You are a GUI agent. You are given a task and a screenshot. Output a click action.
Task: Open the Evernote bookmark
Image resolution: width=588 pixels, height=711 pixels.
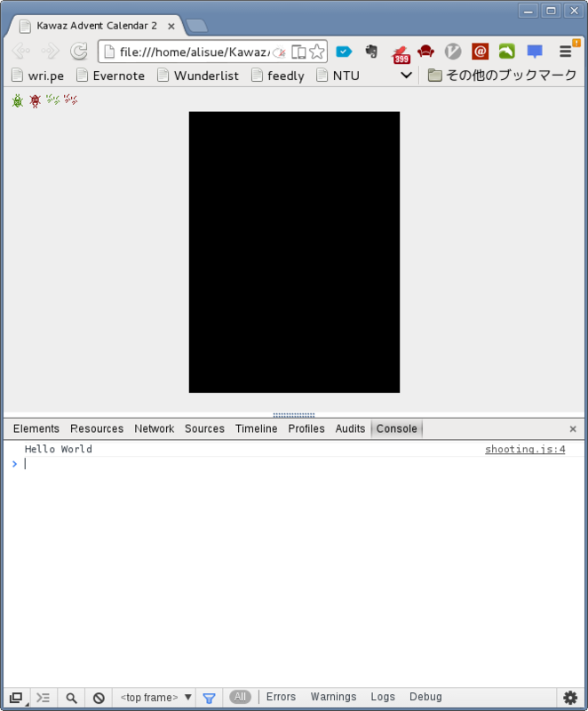point(111,76)
